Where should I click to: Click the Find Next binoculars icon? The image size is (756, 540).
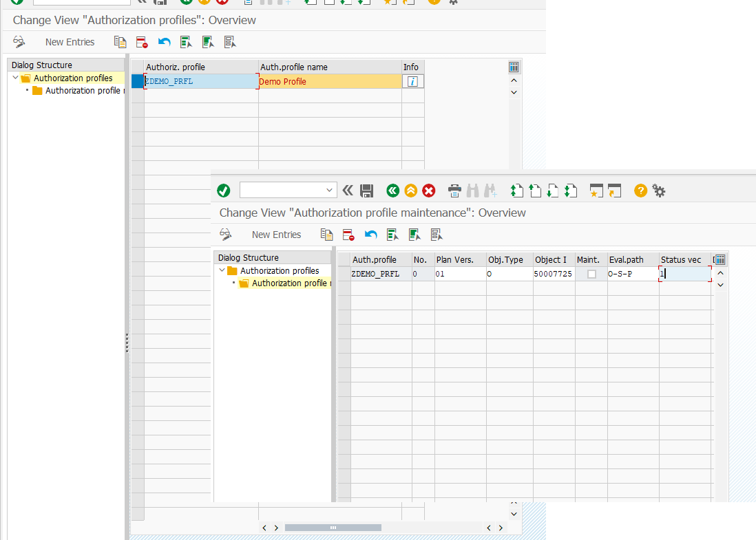point(490,191)
